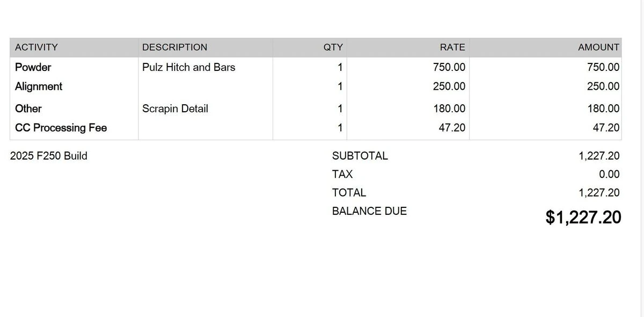
Task: Click the SUBTOTAL label
Action: [360, 156]
